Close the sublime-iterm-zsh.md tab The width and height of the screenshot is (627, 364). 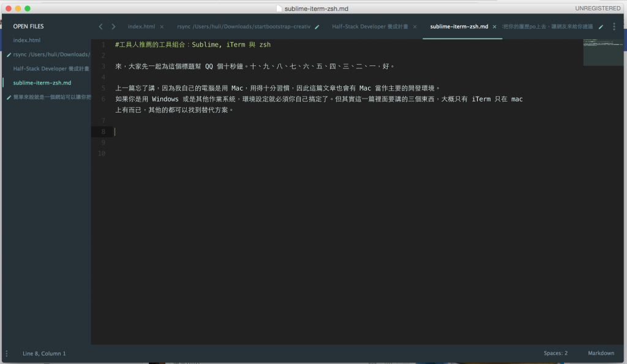coord(494,27)
